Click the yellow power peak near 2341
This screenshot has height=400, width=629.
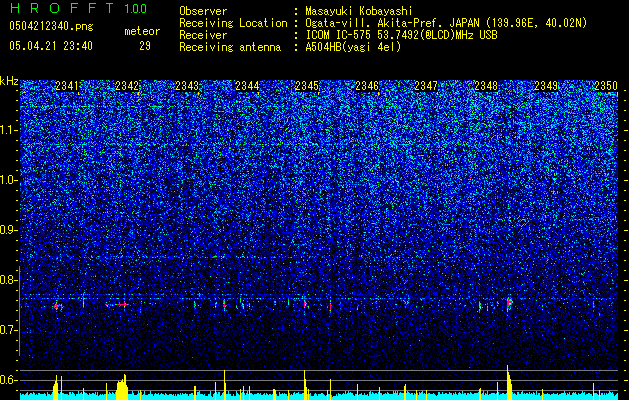[x=56, y=388]
